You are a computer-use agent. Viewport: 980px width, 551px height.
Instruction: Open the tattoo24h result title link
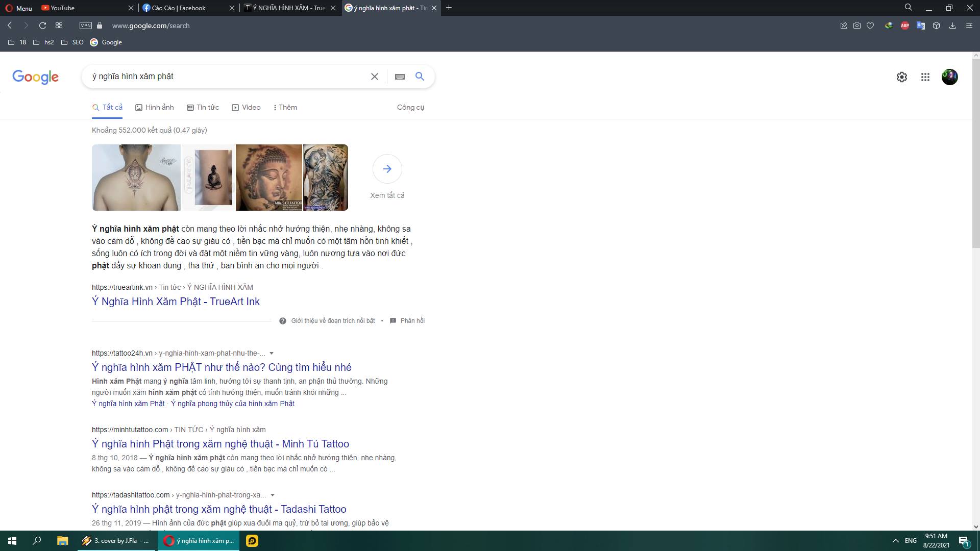pos(222,367)
